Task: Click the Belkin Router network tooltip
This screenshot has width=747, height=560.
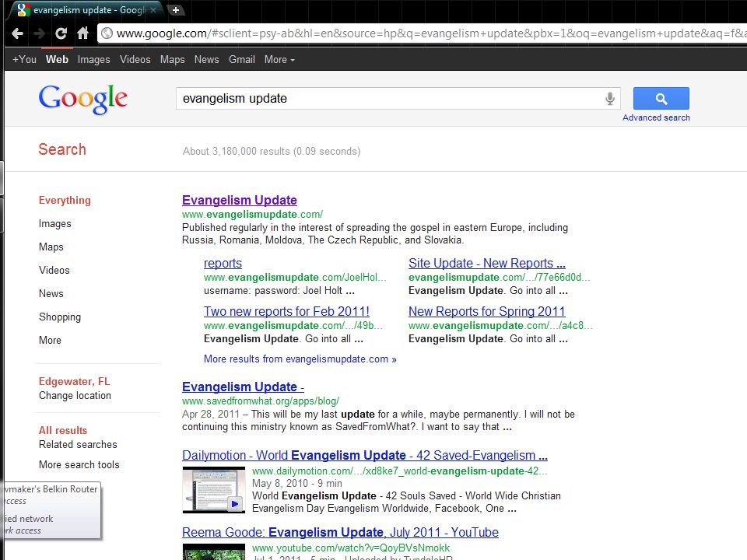Action: (x=52, y=510)
